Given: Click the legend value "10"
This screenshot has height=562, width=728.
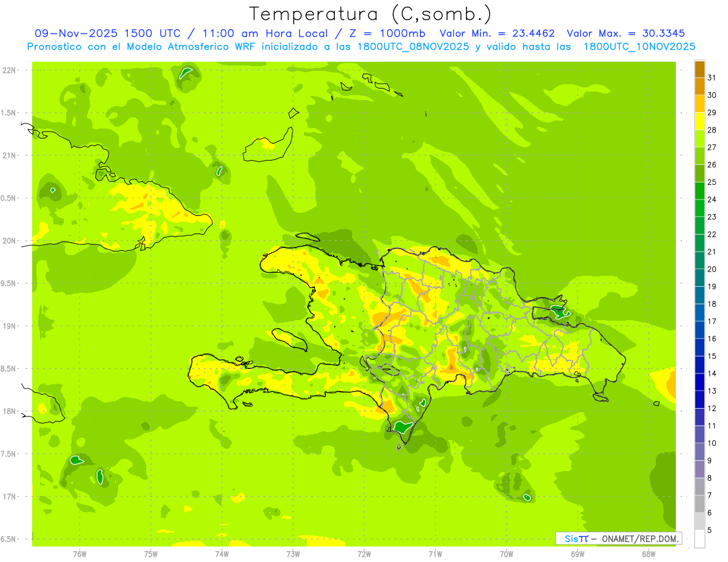Looking at the screenshot, I should (712, 443).
